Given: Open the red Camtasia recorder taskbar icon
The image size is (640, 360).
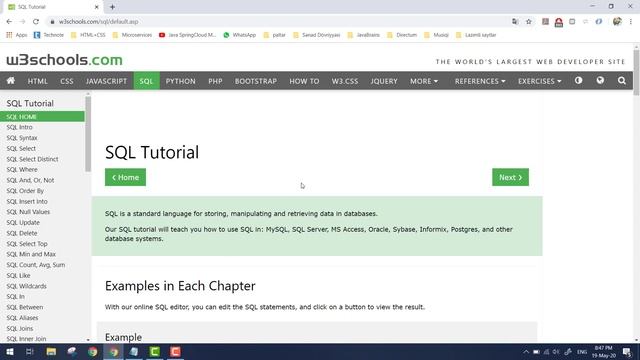Looking at the screenshot, I should click(176, 351).
